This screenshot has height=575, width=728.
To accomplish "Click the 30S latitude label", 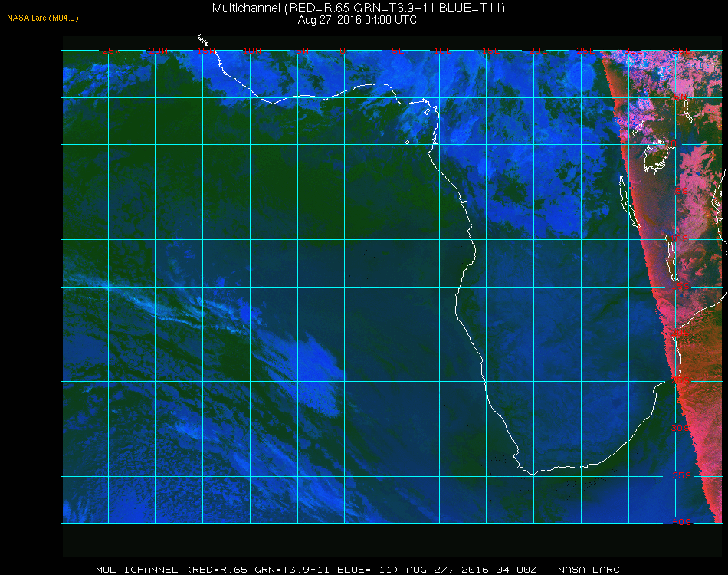I will tap(680, 429).
